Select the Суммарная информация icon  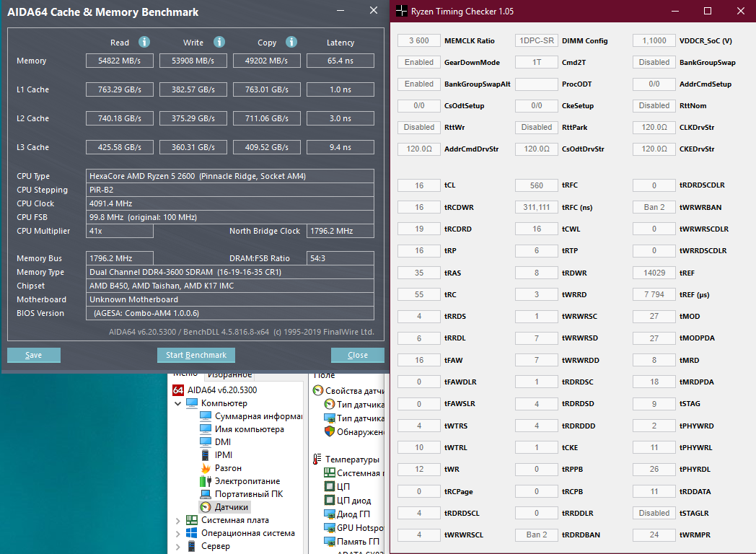click(206, 416)
